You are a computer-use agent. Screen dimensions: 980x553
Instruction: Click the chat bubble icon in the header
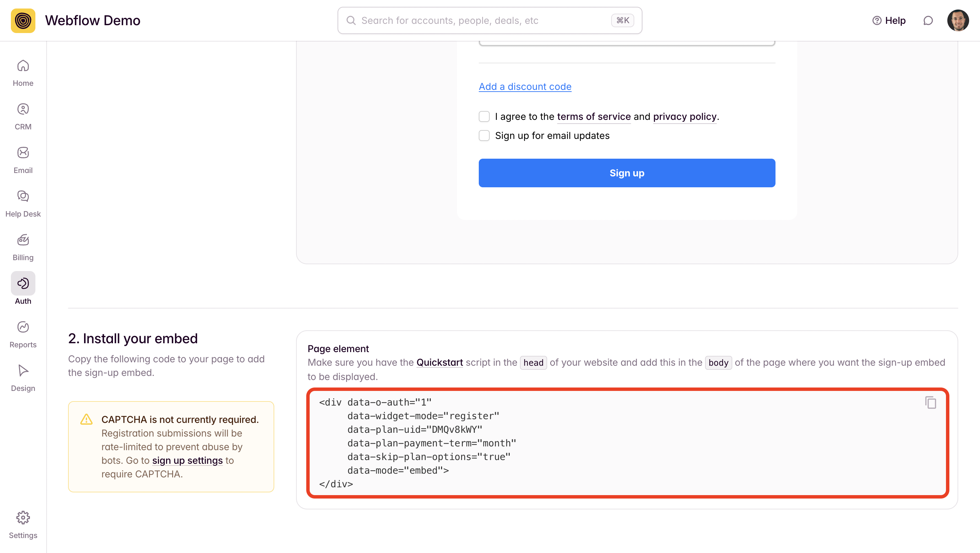tap(928, 20)
